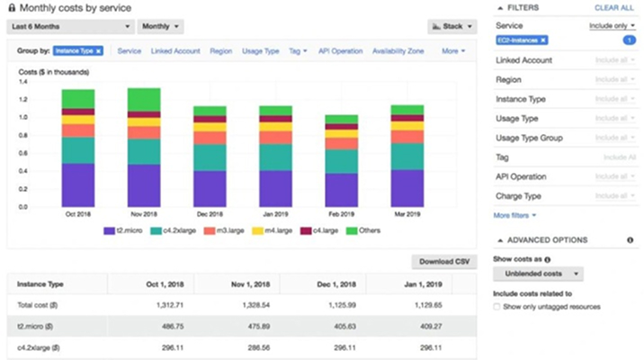Open the Last 6 Months date range dropdown
The image size is (644, 360).
pyautogui.click(x=72, y=27)
